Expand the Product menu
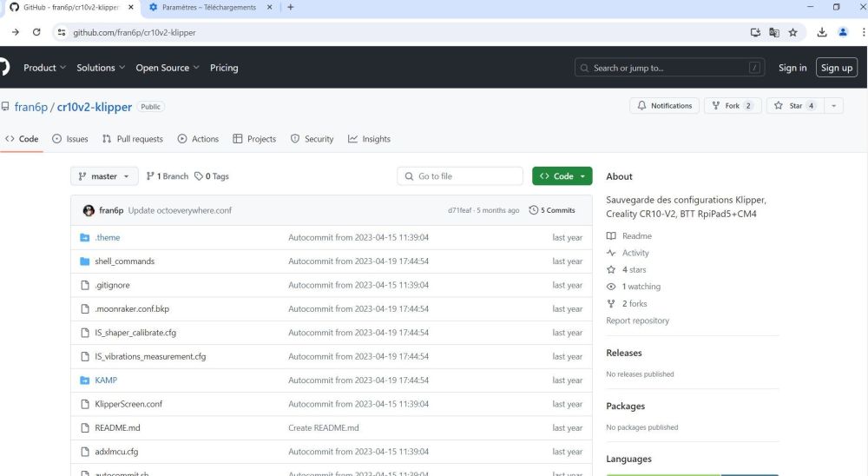868x476 pixels. point(44,68)
